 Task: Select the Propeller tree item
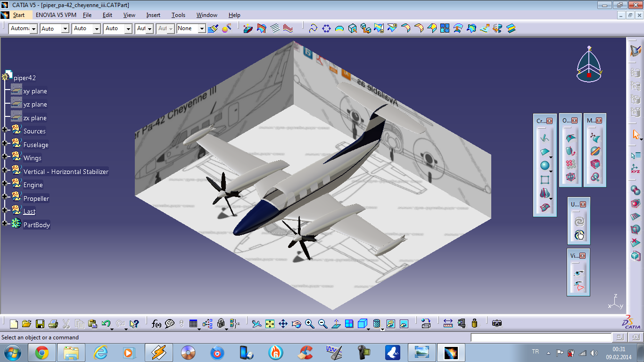pyautogui.click(x=36, y=198)
